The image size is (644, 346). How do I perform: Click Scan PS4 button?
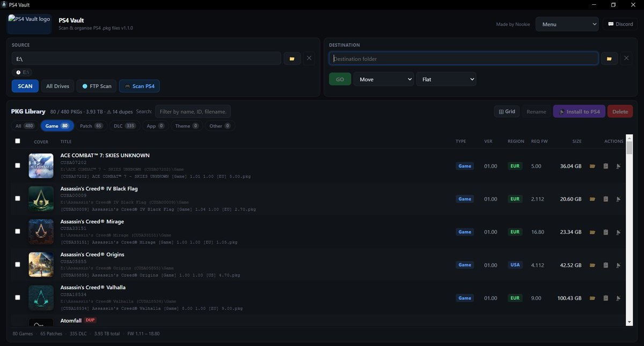pyautogui.click(x=139, y=86)
